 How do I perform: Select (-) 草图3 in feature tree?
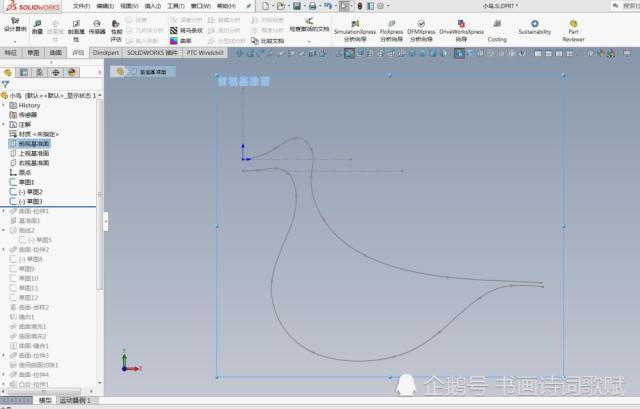click(27, 201)
